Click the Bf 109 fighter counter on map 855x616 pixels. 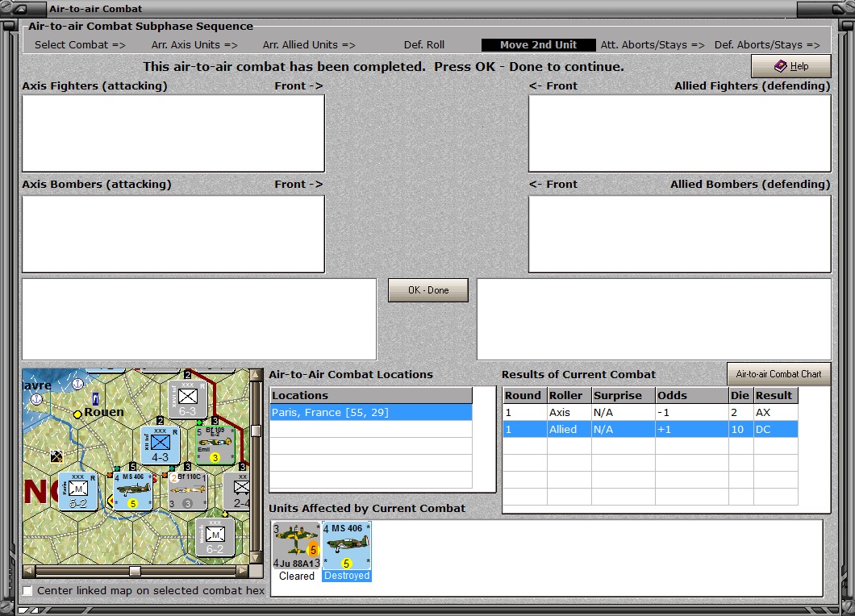pos(215,445)
